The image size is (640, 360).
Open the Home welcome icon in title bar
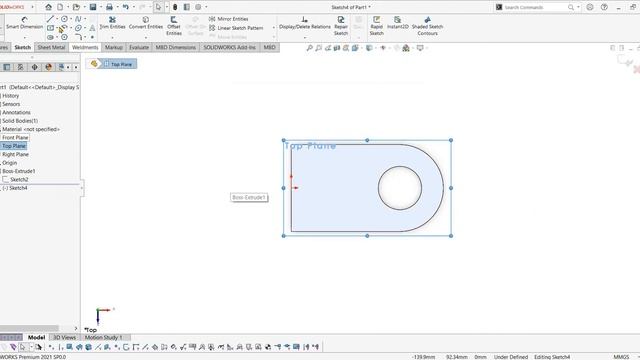point(48,7)
